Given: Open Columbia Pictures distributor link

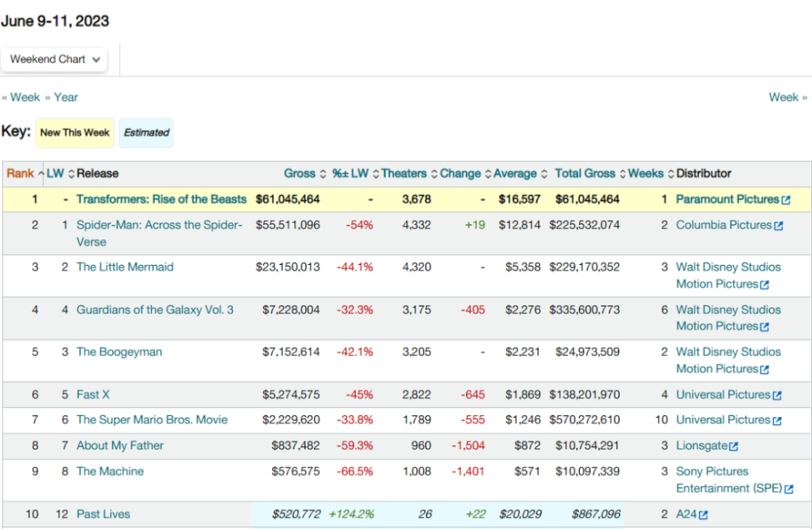Looking at the screenshot, I should click(723, 225).
